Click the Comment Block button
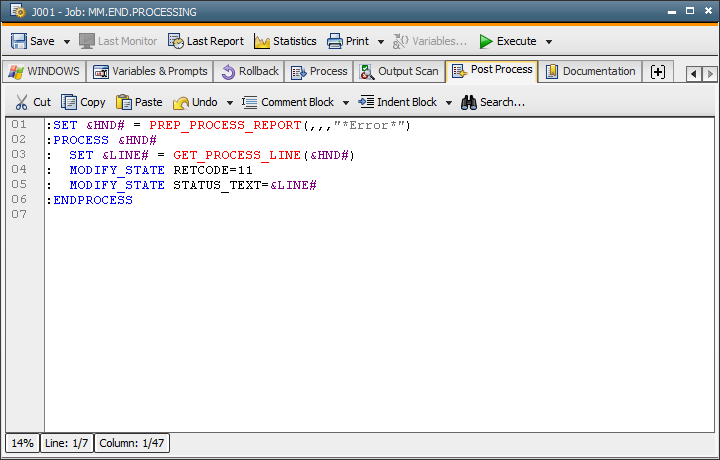720x460 pixels. click(x=288, y=102)
